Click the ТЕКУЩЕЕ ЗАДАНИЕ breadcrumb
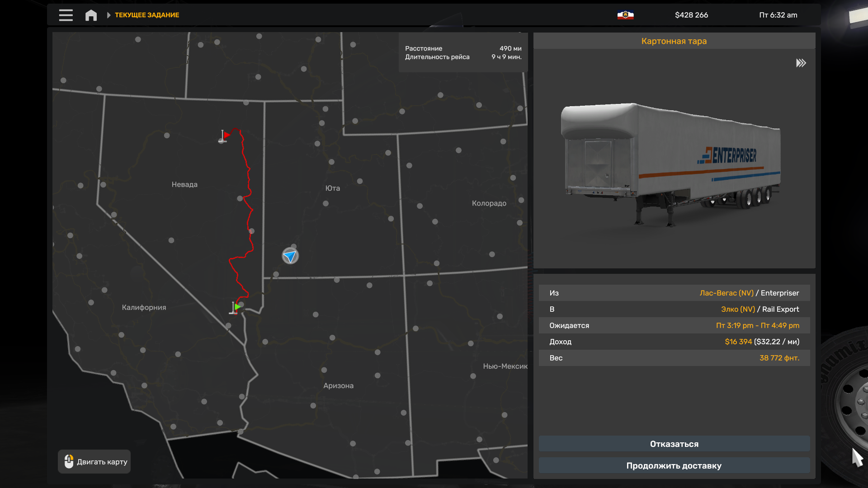The width and height of the screenshot is (868, 488). [147, 15]
